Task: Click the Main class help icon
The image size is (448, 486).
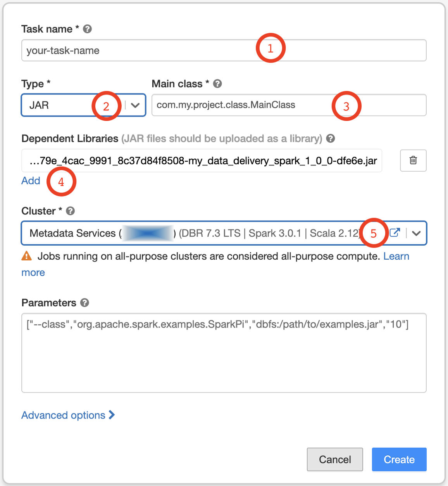Action: click(217, 84)
